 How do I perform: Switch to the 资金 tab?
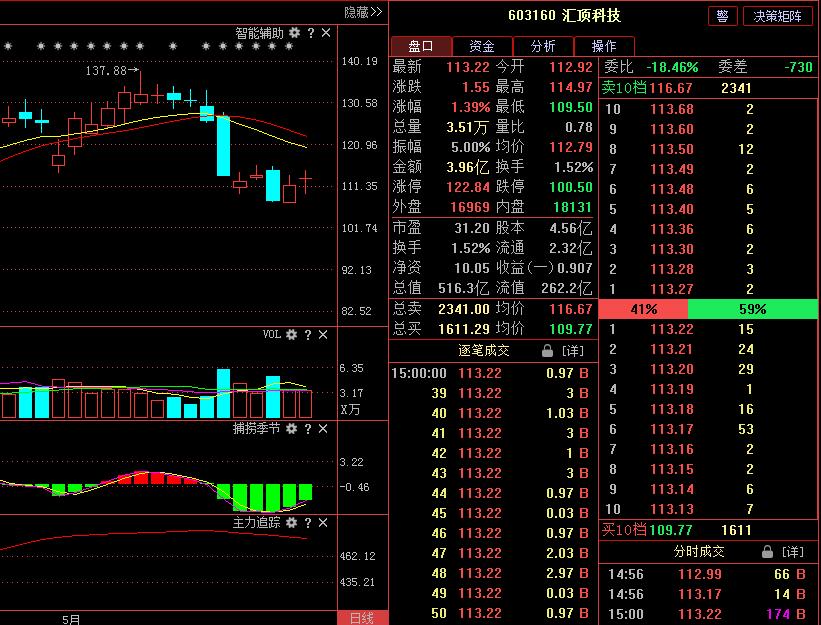click(482, 46)
